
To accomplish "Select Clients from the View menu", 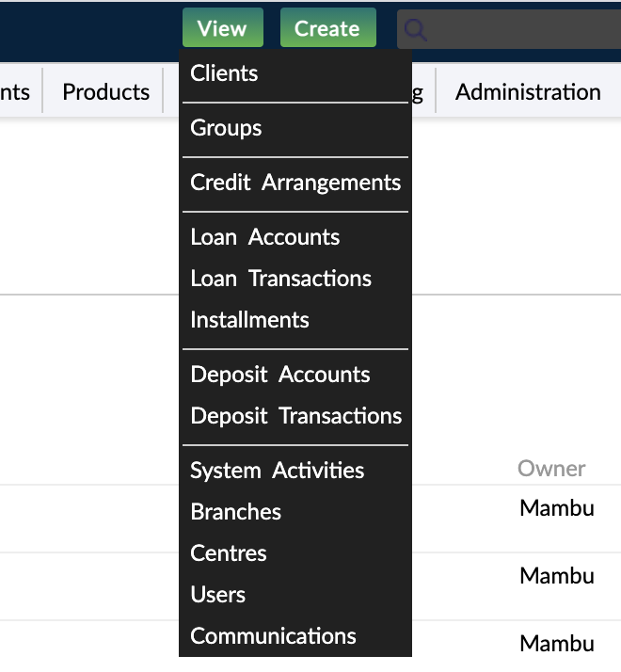I will click(x=295, y=73).
